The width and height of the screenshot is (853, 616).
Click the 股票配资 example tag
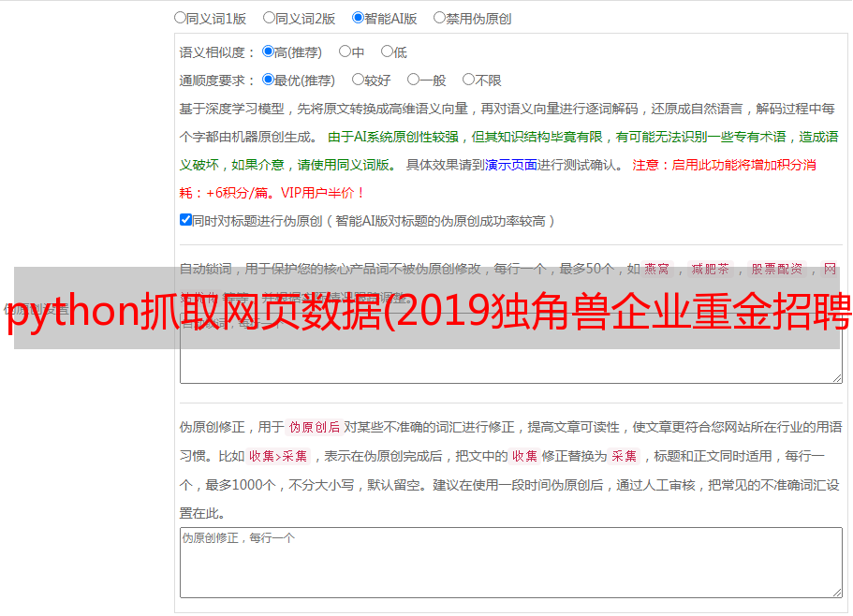(x=777, y=269)
